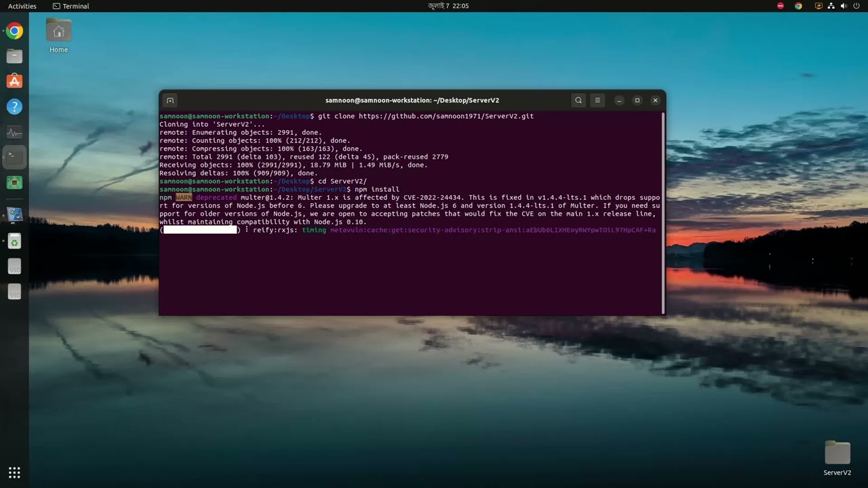Click the 'remote: Total 2991' output line

[304, 157]
